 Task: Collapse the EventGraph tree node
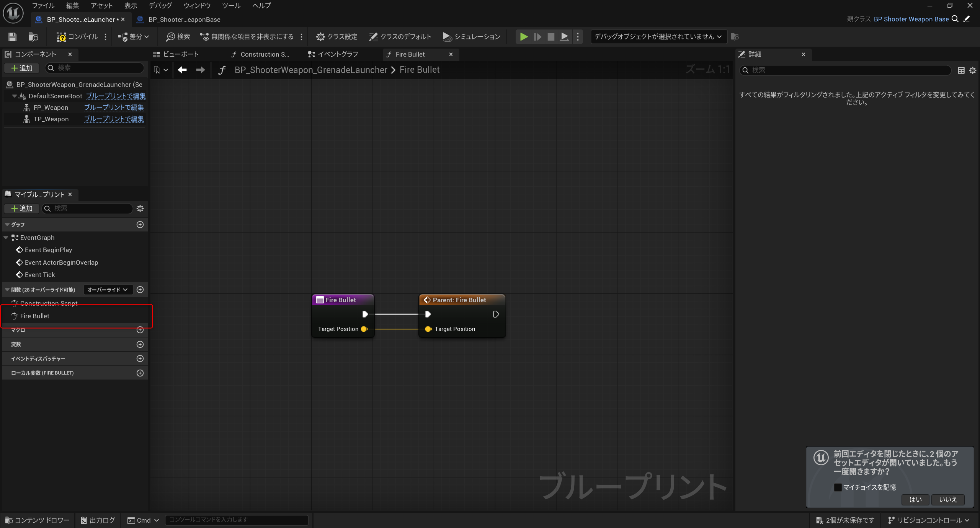(x=6, y=238)
